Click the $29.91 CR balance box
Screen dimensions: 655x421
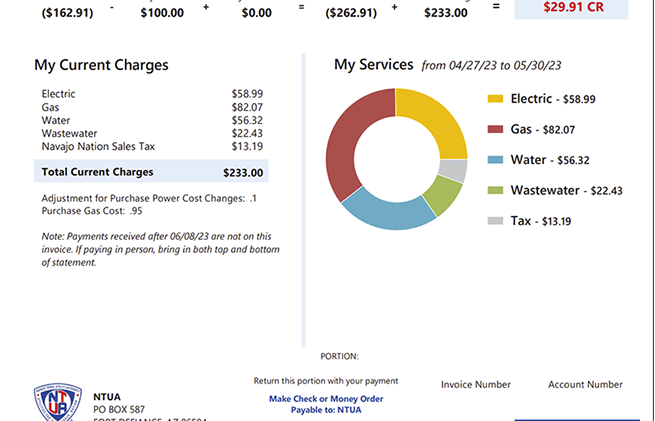(x=571, y=7)
